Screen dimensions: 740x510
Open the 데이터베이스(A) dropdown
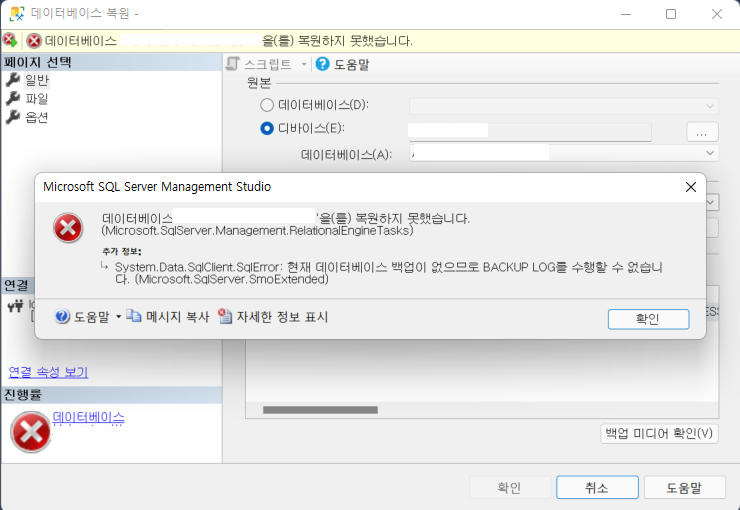[710, 153]
